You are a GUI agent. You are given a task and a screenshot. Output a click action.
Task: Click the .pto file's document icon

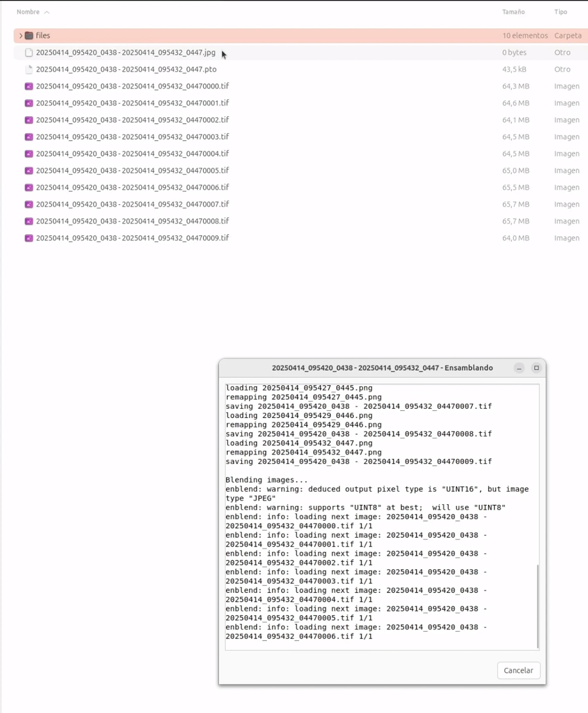[x=29, y=69]
